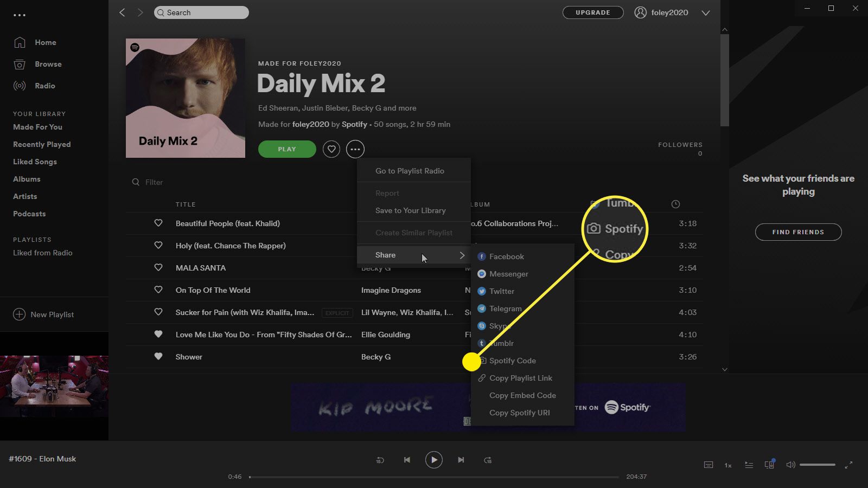The image size is (868, 488).
Task: Toggle heart for Holy (feat. Chance The Rapper)
Action: click(158, 245)
